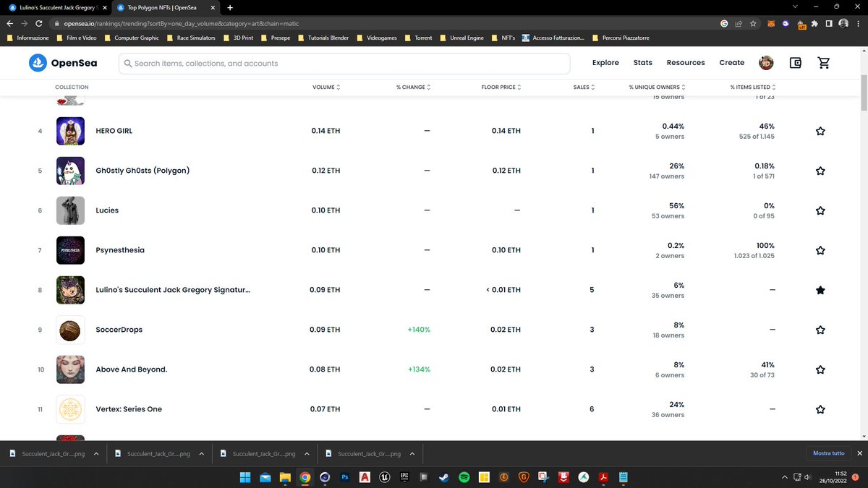Open the OpenSea wallet icon
The height and width of the screenshot is (488, 868).
click(796, 63)
